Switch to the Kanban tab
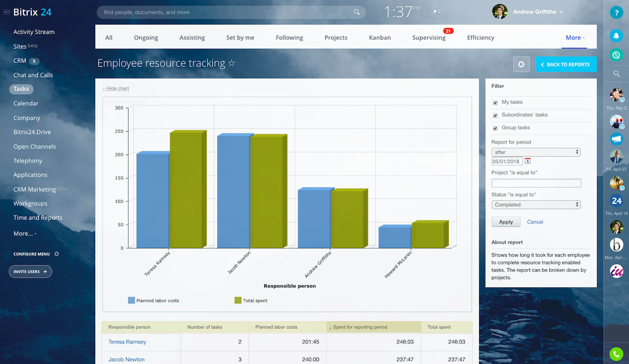This screenshot has width=629, height=364. (x=380, y=38)
